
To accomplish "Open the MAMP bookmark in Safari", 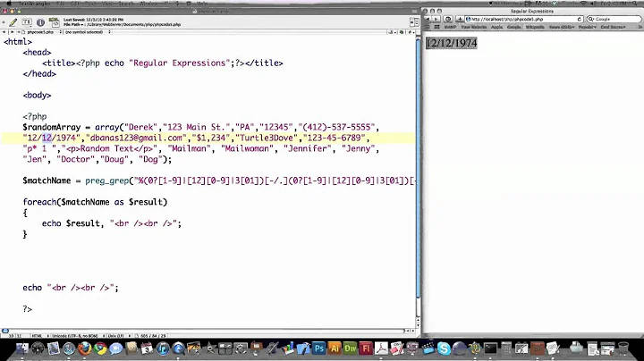I will tap(450, 27).
